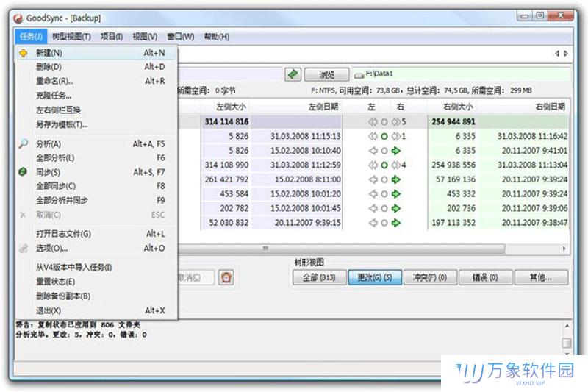Open the 窗口(W) menu
The image size is (588, 392).
click(180, 37)
